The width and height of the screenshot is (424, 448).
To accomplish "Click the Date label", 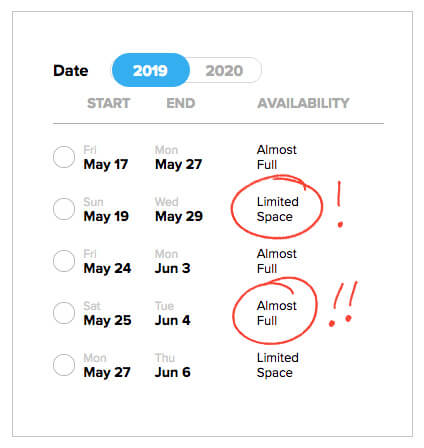I will [71, 71].
